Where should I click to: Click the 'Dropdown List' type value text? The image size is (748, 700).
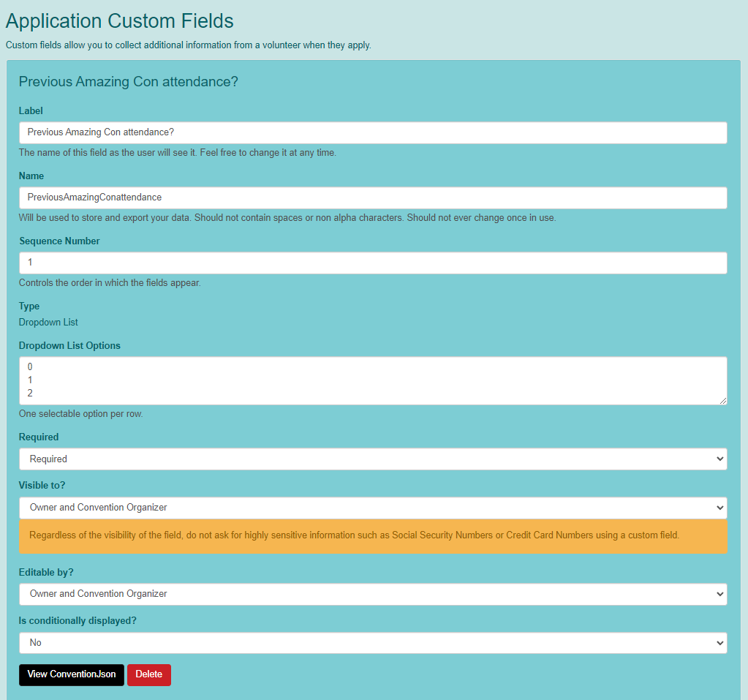[x=48, y=323]
